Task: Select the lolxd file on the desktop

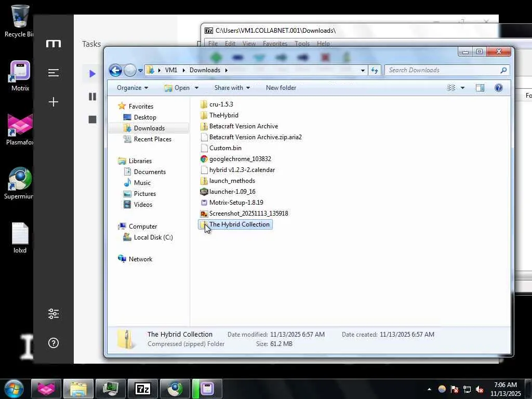Action: (20, 238)
